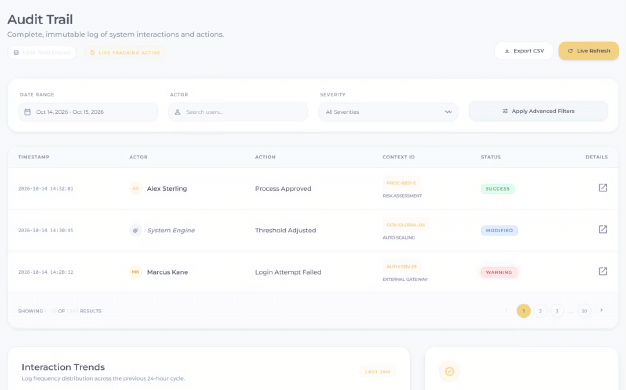Open details for the Alex Sterling entry
Image resolution: width=626 pixels, height=390 pixels.
click(603, 188)
